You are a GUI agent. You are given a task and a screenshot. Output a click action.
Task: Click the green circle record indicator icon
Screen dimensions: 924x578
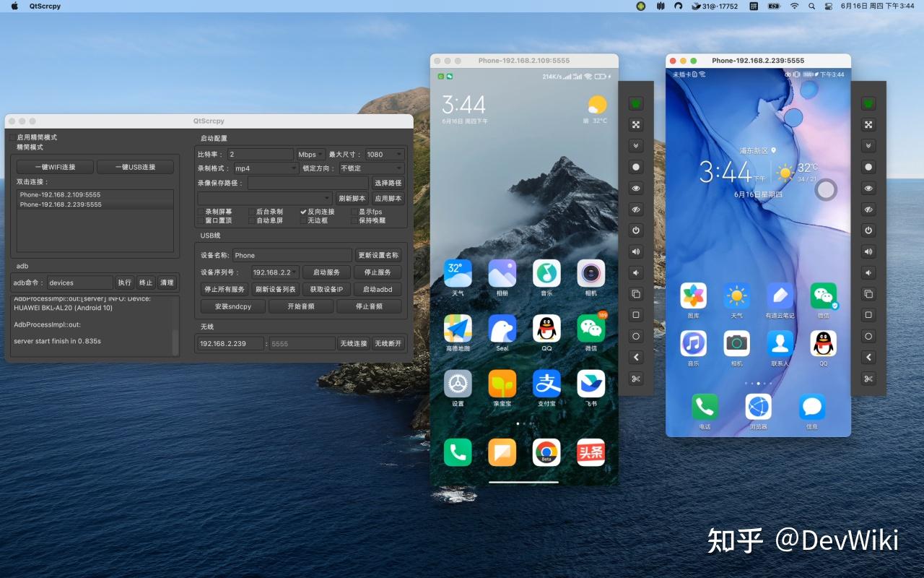(x=636, y=103)
